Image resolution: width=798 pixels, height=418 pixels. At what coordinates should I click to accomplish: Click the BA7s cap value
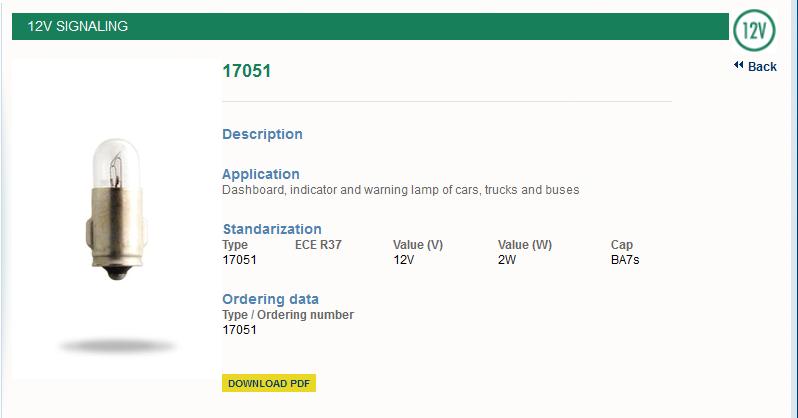tap(626, 260)
